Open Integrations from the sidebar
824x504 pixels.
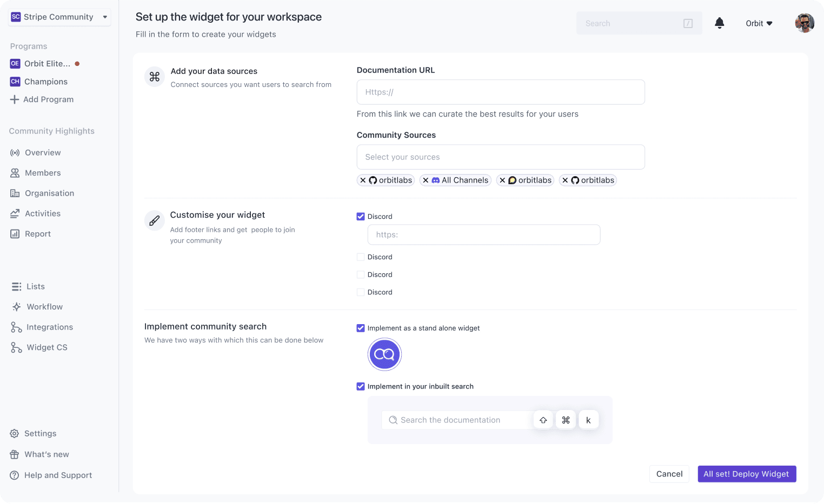coord(49,327)
